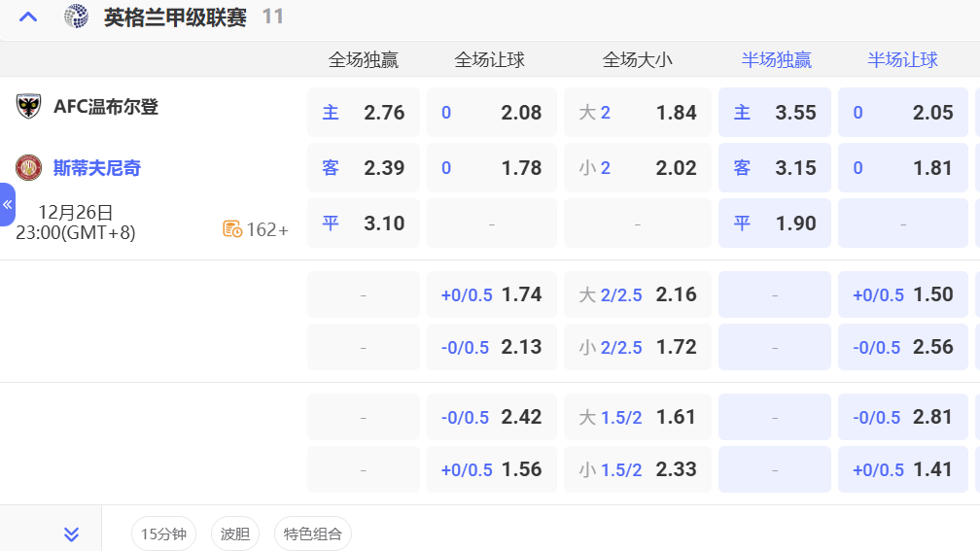Bet full-time home win at 2.76
This screenshot has width=980, height=551.
click(x=364, y=113)
